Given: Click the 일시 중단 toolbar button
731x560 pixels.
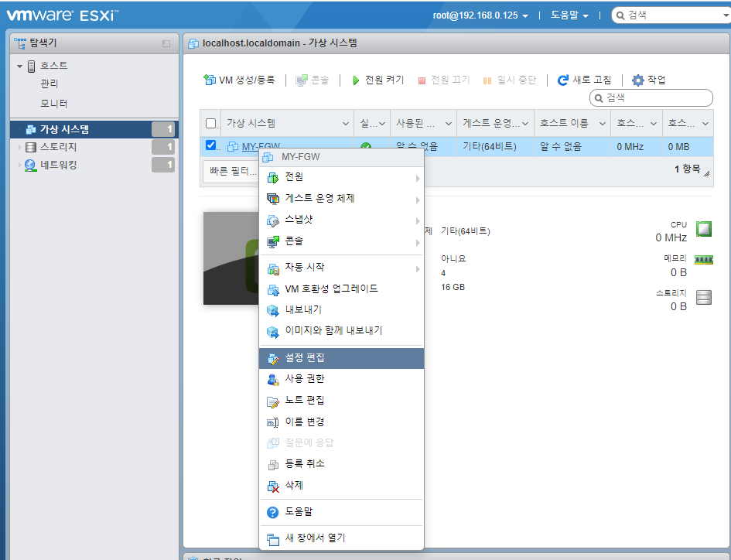Looking at the screenshot, I should (x=510, y=80).
